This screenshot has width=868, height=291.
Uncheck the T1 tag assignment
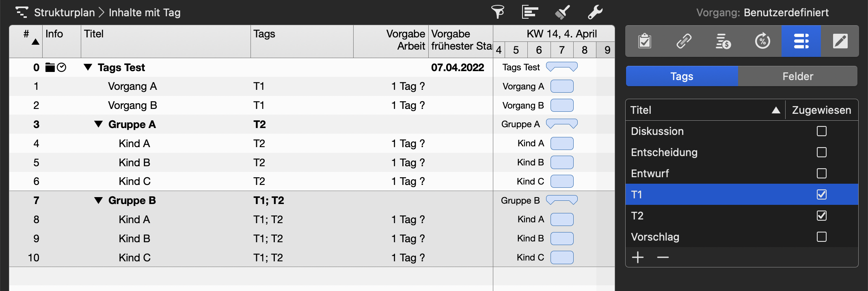coord(821,195)
